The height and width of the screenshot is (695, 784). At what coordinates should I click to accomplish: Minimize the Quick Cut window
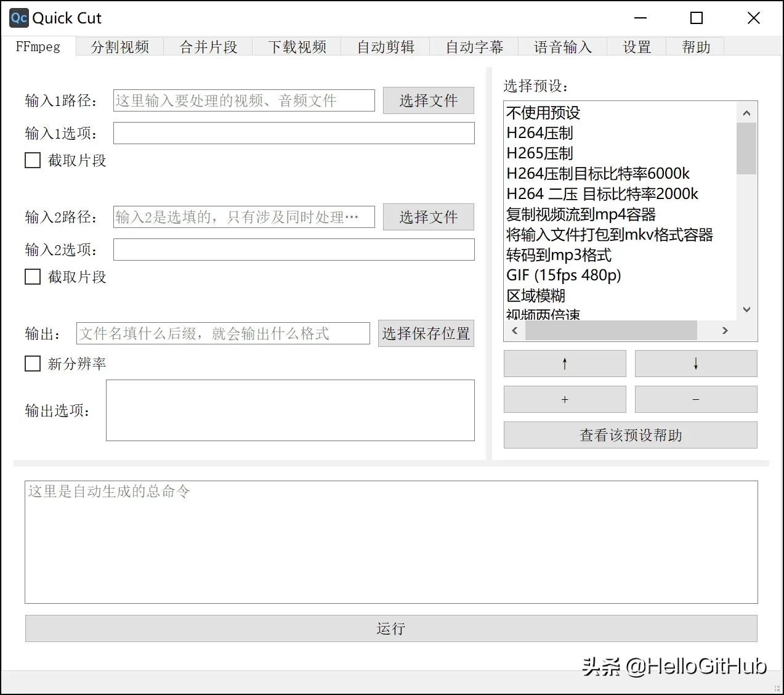point(641,18)
